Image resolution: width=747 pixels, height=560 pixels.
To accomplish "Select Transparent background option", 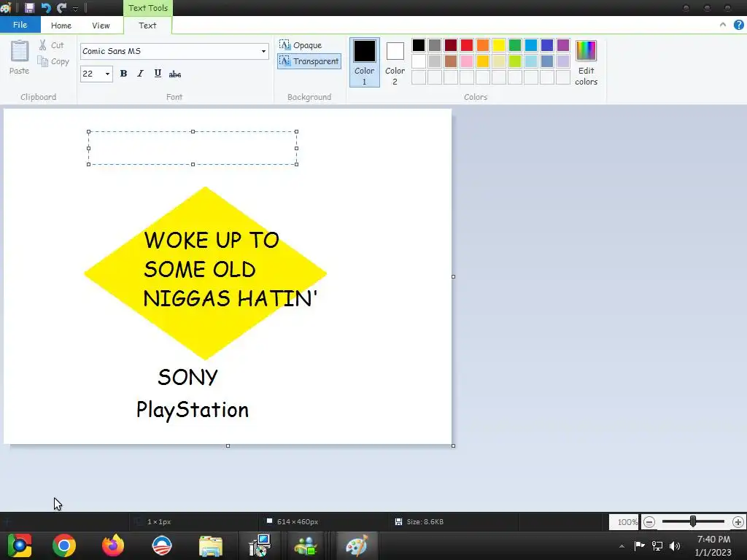I will tap(309, 61).
